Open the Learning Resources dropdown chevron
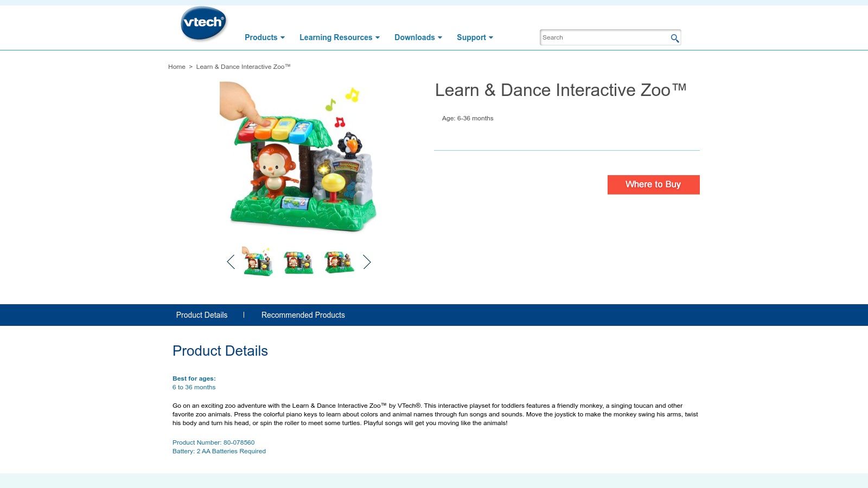The image size is (868, 488). coord(378,38)
